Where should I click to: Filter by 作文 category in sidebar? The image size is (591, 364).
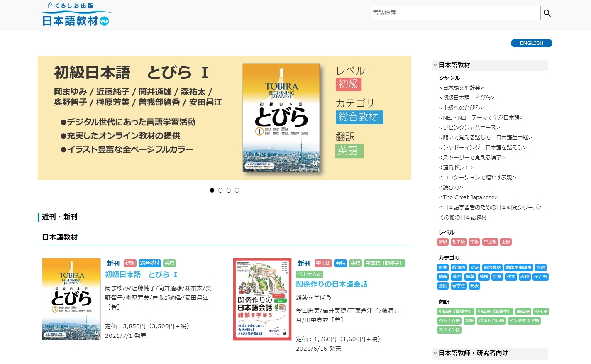511,277
